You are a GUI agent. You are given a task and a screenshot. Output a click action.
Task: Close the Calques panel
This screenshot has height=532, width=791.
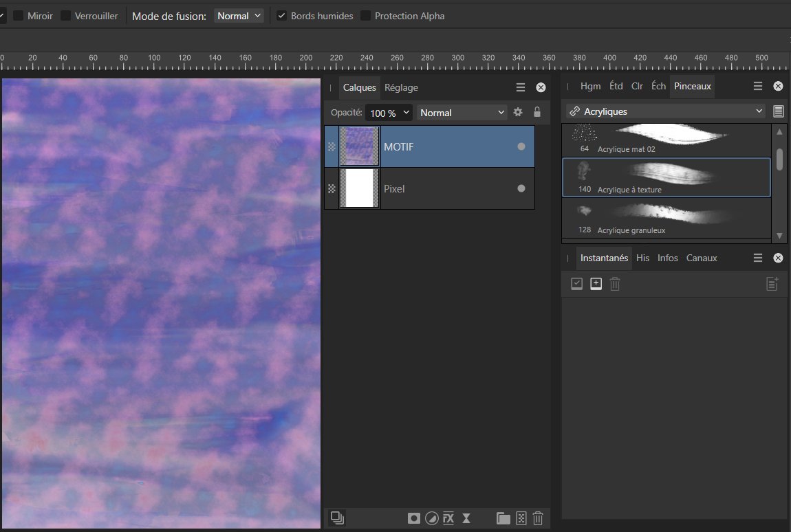[541, 87]
